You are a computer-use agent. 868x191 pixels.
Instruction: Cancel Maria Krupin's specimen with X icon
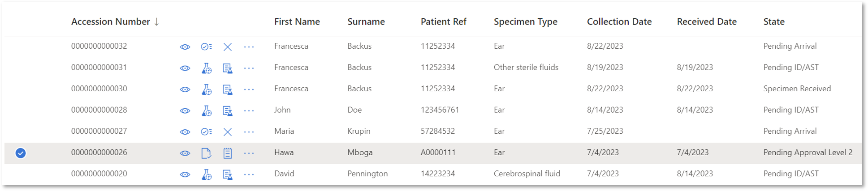(x=228, y=132)
